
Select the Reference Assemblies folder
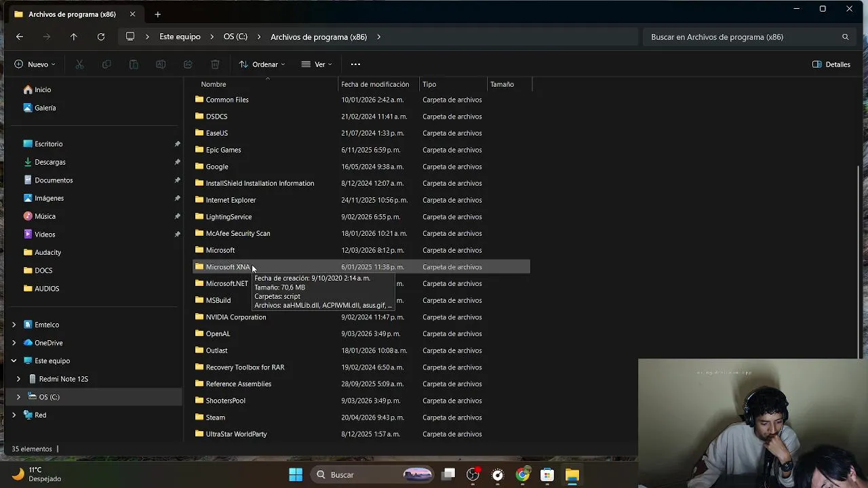[x=238, y=384]
